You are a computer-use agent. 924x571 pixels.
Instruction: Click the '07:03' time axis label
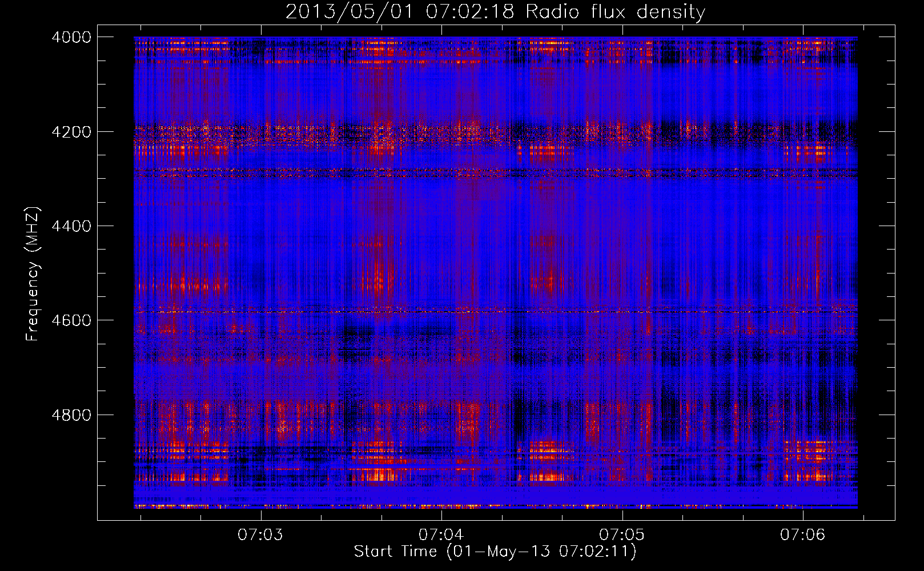point(260,534)
